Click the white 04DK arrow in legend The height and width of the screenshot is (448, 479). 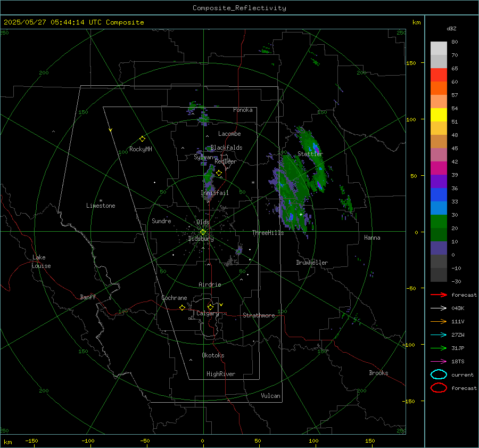tap(439, 308)
